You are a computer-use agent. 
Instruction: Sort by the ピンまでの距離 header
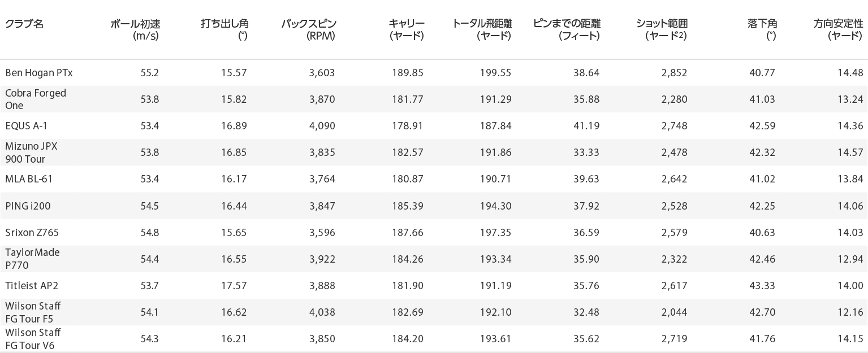[x=567, y=30]
